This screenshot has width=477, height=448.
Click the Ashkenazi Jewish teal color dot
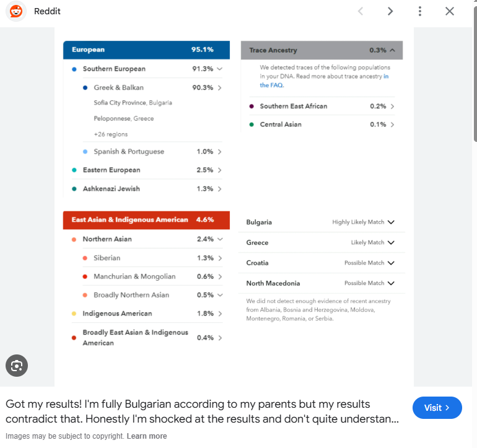click(74, 189)
